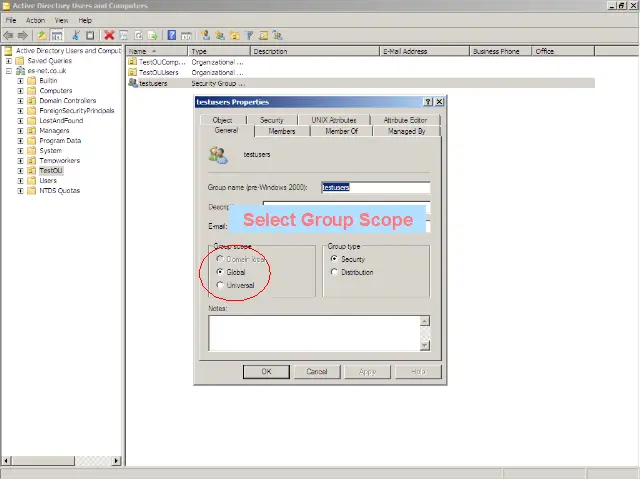Open the UNIX Attributes tab
Viewport: 640px width, 480px height.
tap(334, 120)
